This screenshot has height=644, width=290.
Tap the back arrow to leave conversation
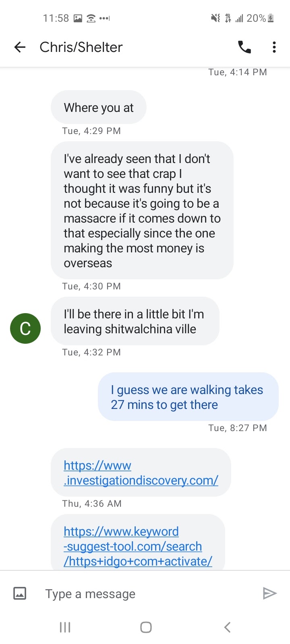[20, 47]
